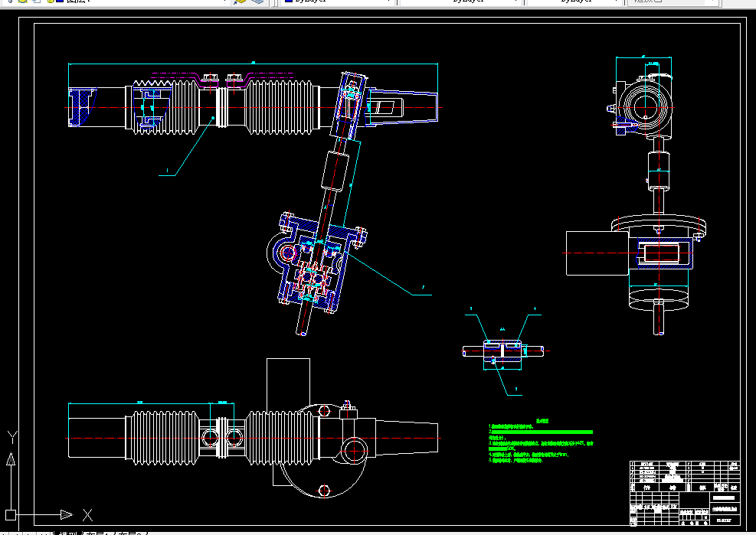The height and width of the screenshot is (535, 756).
Task: Select the small coupling section view
Action: (503, 351)
